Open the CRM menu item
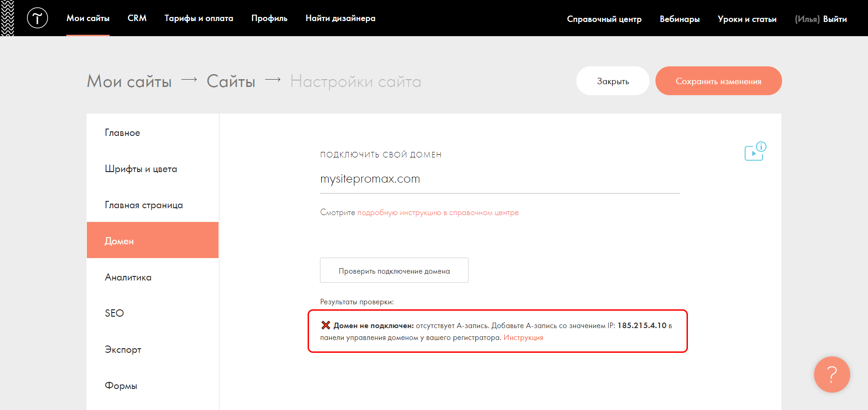Screen dimensions: 868x410 [137, 18]
